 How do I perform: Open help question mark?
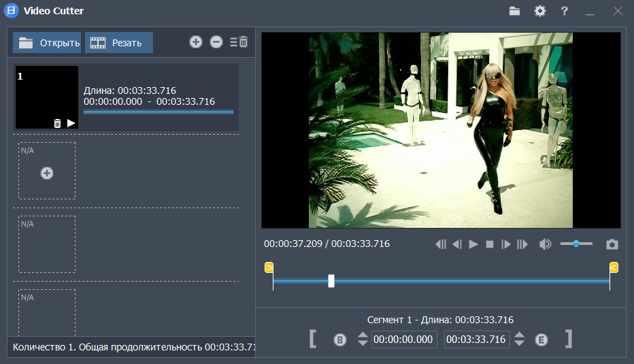(565, 11)
